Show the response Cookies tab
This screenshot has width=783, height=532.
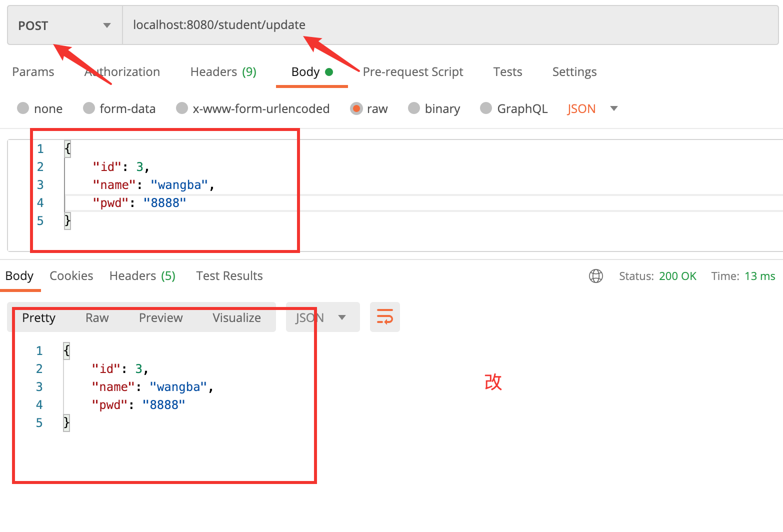point(71,276)
